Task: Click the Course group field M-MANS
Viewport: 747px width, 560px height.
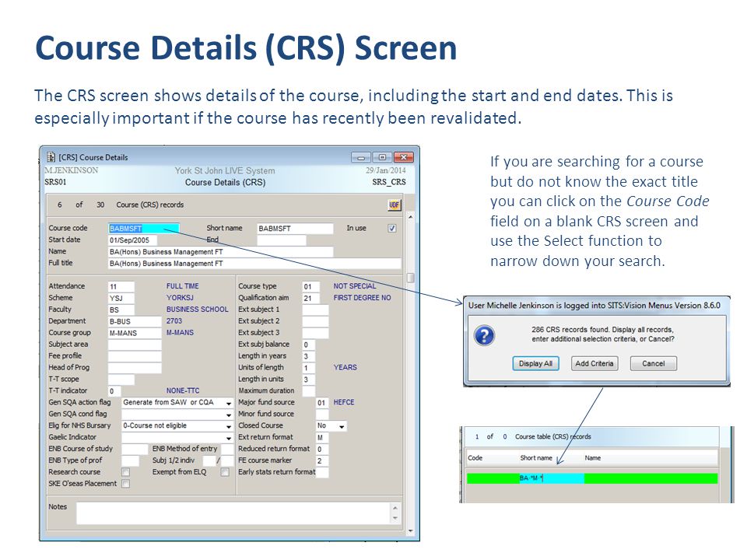Action: pos(135,334)
